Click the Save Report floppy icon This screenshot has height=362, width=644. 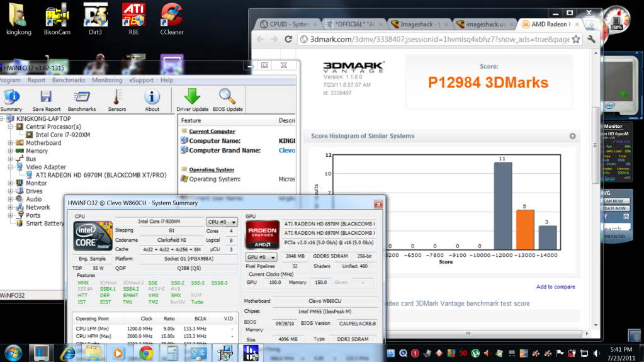[x=47, y=100]
